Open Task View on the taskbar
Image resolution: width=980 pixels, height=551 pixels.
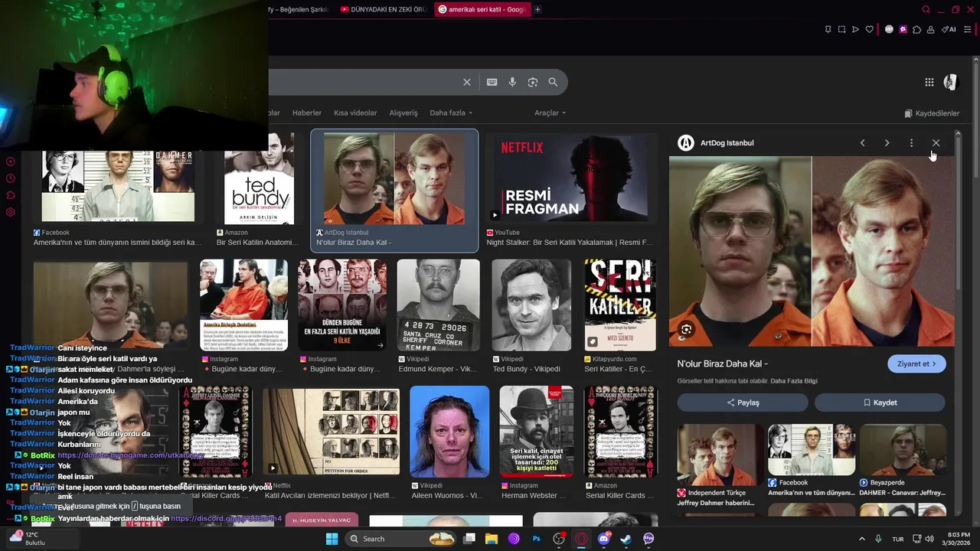469,539
